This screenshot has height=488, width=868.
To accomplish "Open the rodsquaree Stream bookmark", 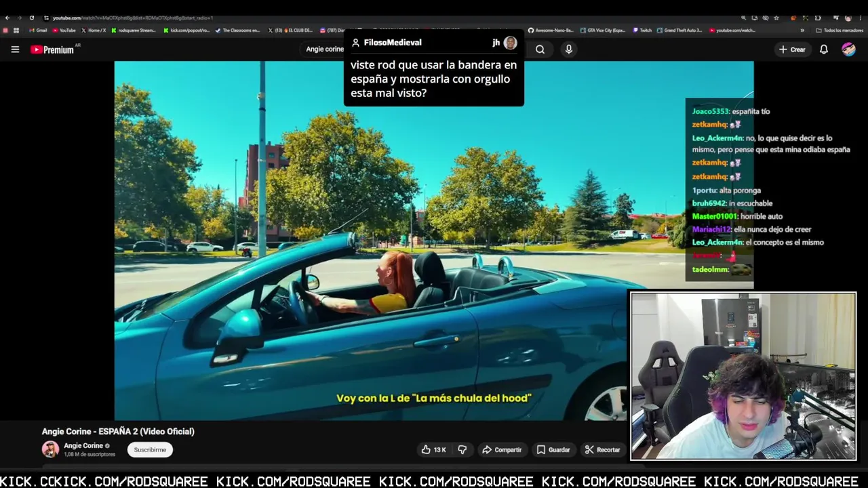I will [134, 30].
